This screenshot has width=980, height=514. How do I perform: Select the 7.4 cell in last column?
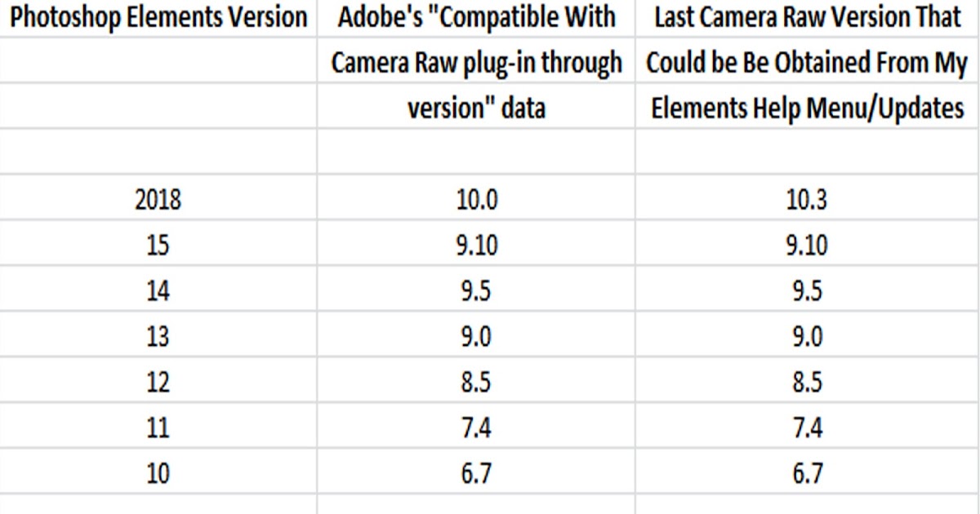[807, 428]
